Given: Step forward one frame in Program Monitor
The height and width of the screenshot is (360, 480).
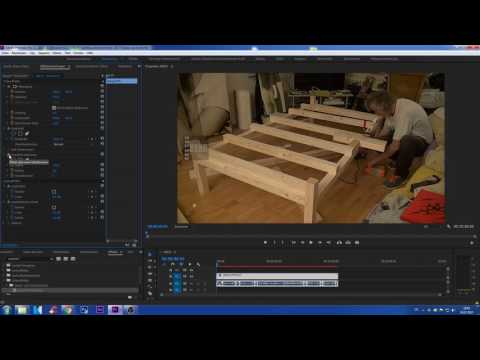Looking at the screenshot, I should pos(320,242).
